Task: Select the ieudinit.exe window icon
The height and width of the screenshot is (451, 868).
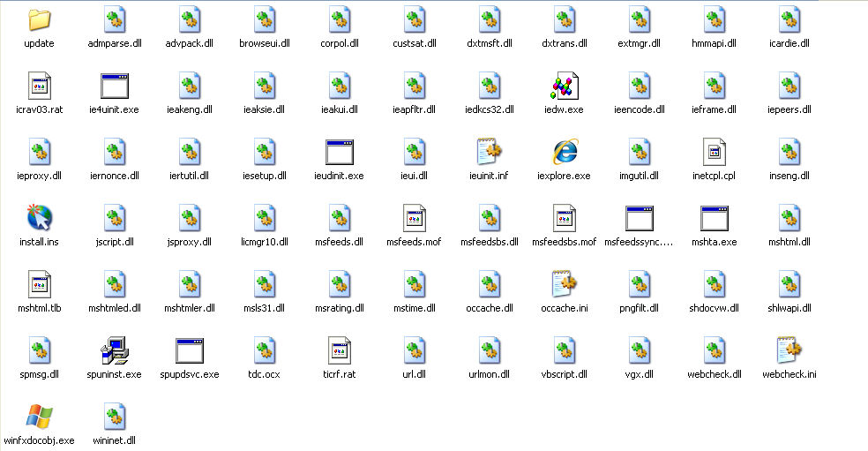Action: (x=340, y=152)
